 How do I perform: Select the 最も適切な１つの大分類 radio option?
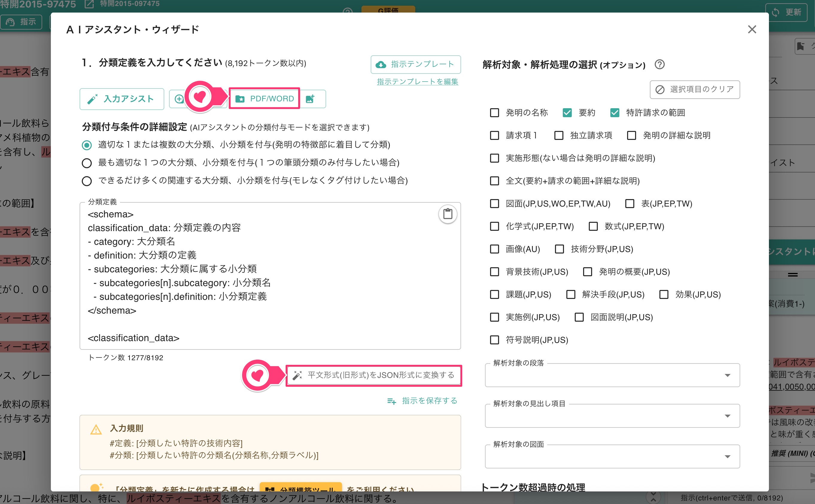point(87,163)
